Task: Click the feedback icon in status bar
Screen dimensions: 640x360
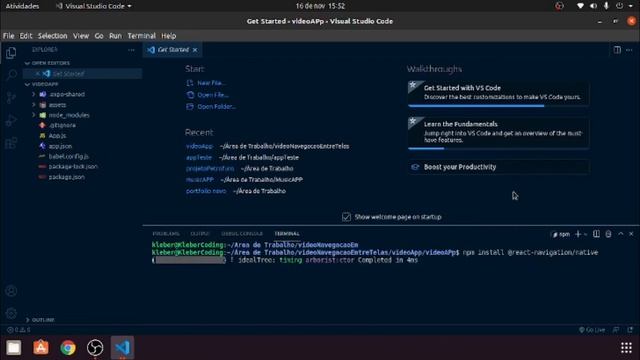Action: point(616,330)
